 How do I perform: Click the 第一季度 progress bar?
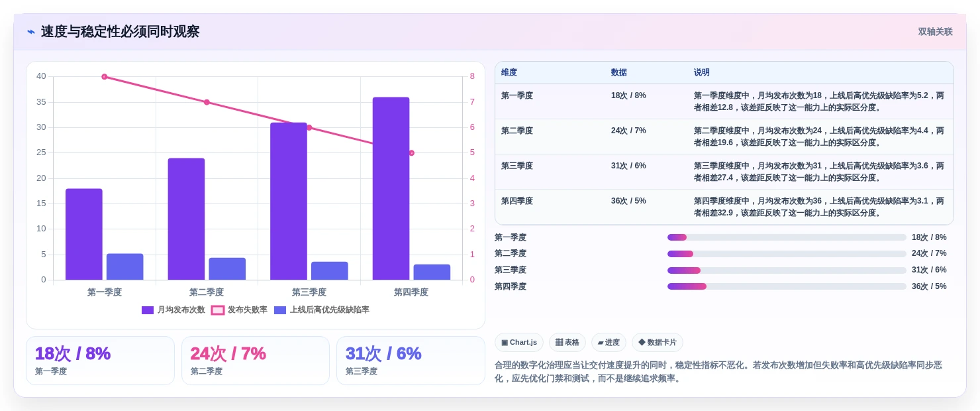(x=787, y=237)
